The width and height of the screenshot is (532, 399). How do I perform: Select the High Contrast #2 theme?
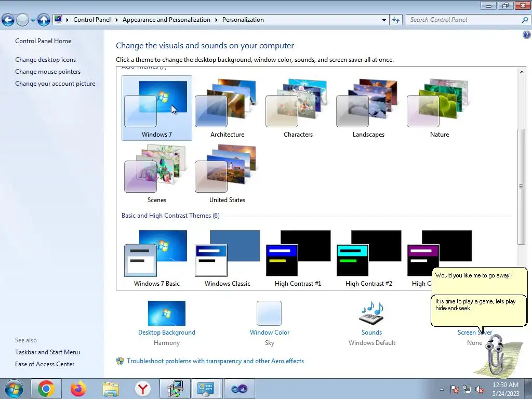(x=368, y=258)
